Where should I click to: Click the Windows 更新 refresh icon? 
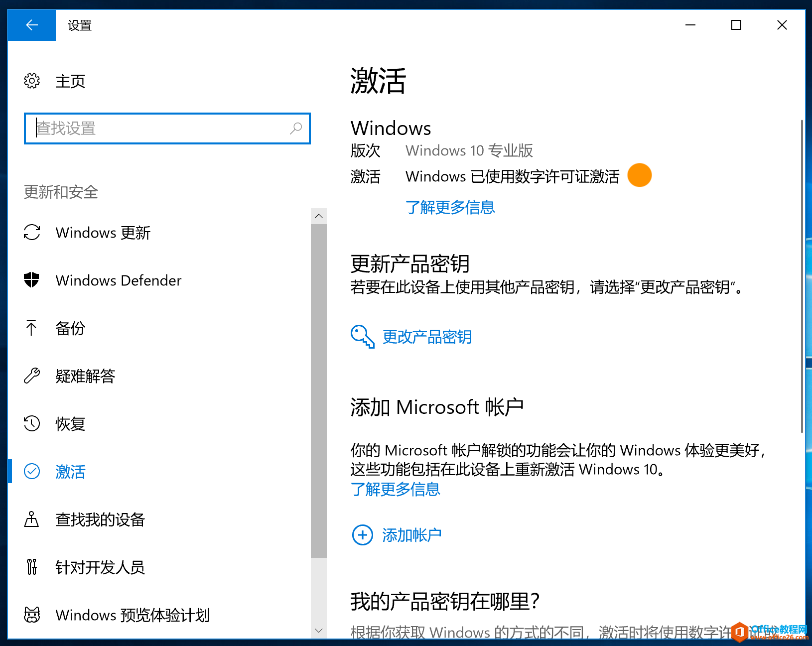(x=32, y=232)
